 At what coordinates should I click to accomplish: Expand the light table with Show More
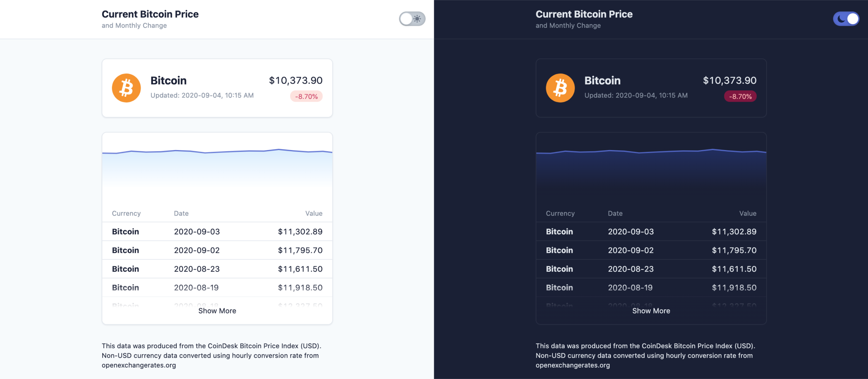[x=217, y=311]
